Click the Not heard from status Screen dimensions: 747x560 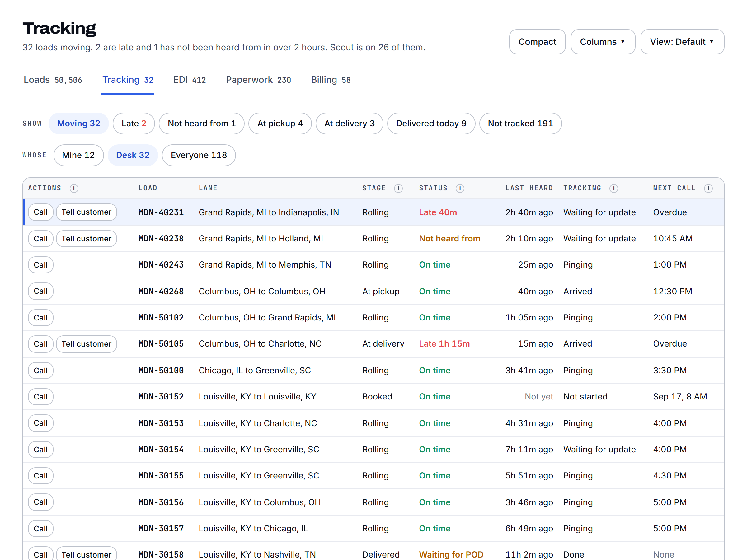[x=449, y=239]
